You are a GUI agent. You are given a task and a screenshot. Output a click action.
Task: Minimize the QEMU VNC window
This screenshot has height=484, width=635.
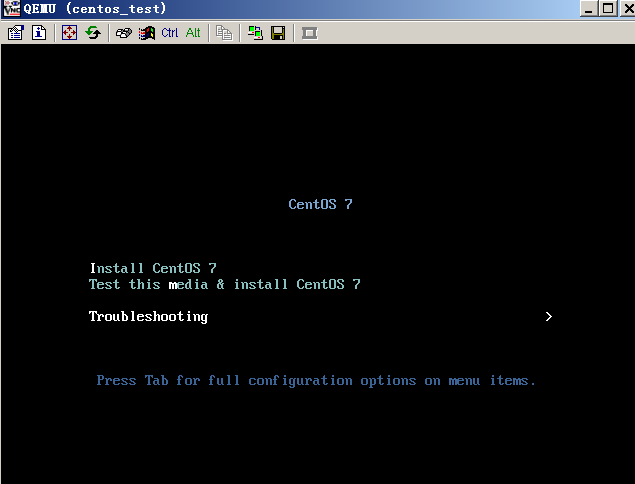click(x=589, y=9)
